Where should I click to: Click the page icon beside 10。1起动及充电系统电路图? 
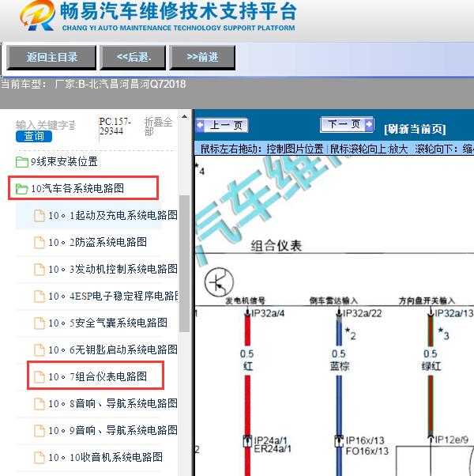tap(39, 216)
